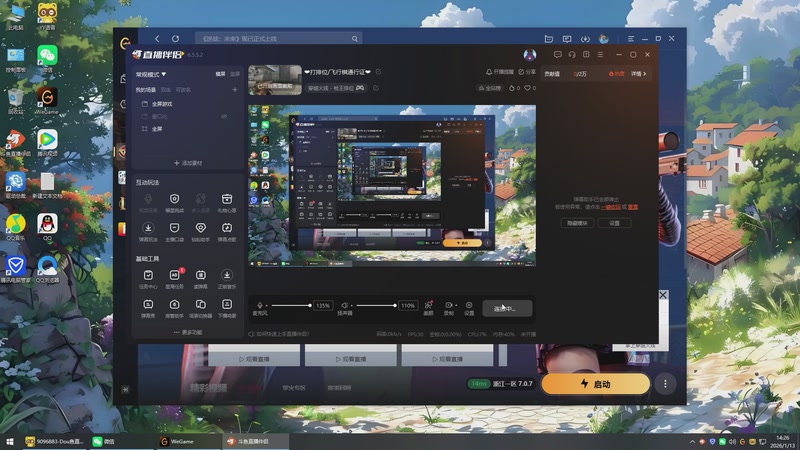This screenshot has width=800, height=450.
Task: Open 正版音乐 download-style tool
Action: click(227, 279)
